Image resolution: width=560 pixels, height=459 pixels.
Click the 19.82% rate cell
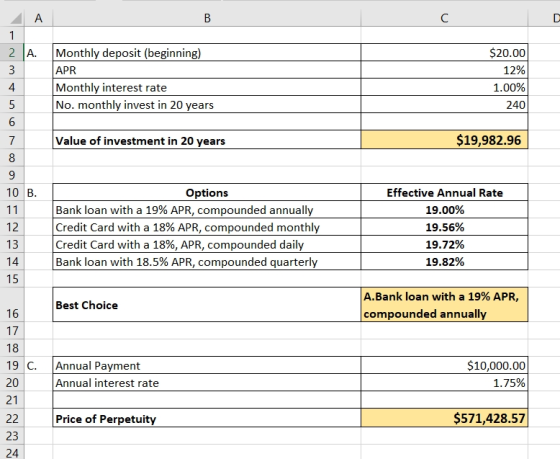click(444, 261)
